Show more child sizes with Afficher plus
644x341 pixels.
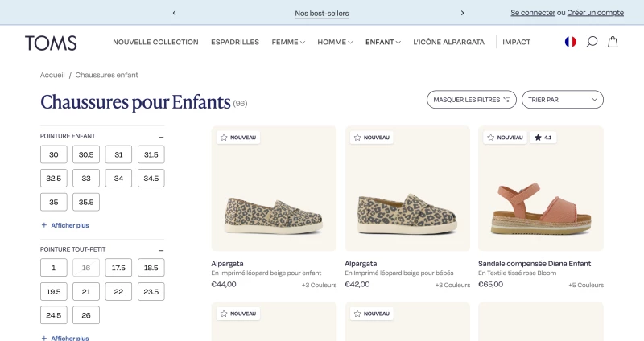pos(65,225)
